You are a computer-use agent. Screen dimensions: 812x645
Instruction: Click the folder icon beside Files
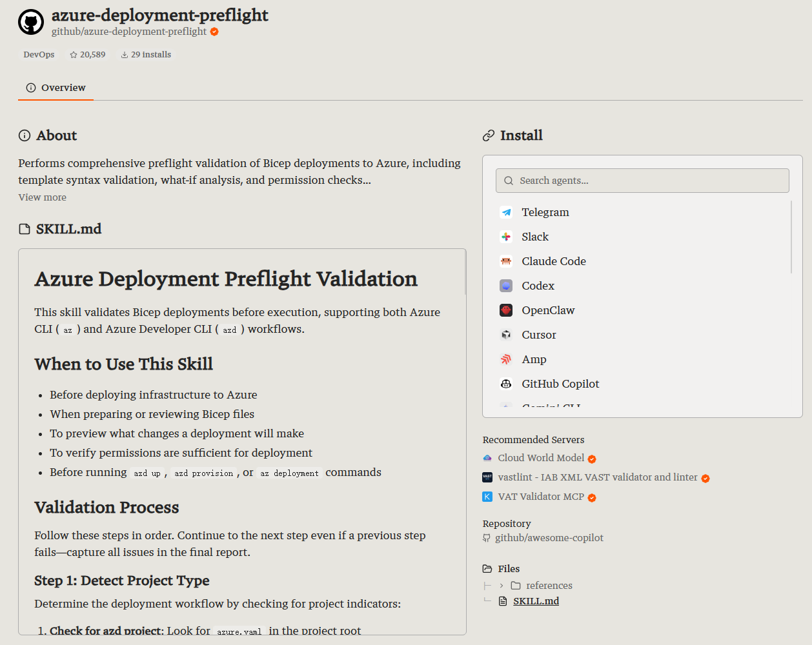[487, 569]
